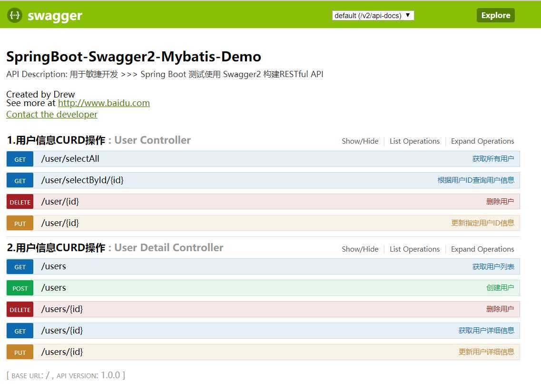Expand the GET /users path

coord(53,266)
